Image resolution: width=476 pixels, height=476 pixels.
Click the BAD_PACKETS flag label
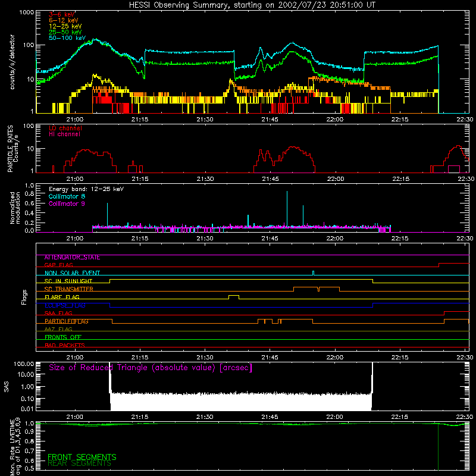[x=65, y=345]
